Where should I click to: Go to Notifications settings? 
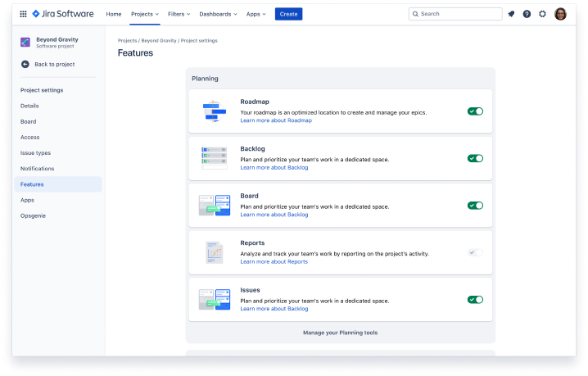(37, 169)
